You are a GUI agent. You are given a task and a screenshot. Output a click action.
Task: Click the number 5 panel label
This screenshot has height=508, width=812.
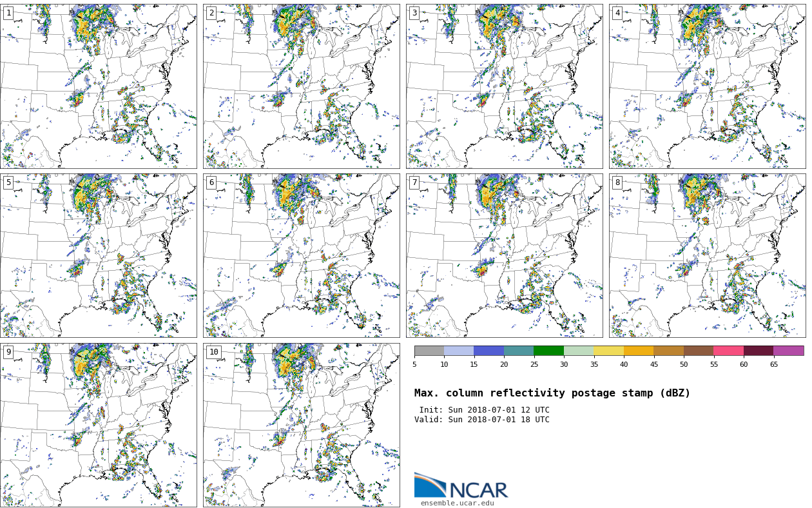(8, 182)
